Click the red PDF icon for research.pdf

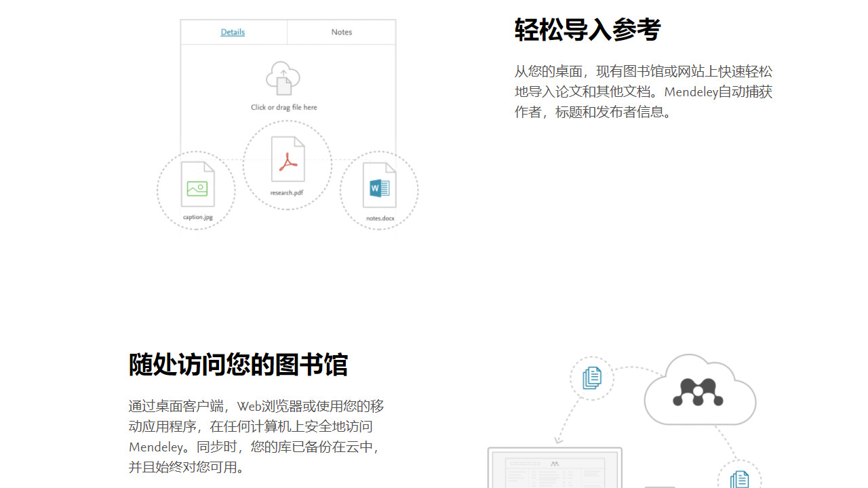point(287,161)
